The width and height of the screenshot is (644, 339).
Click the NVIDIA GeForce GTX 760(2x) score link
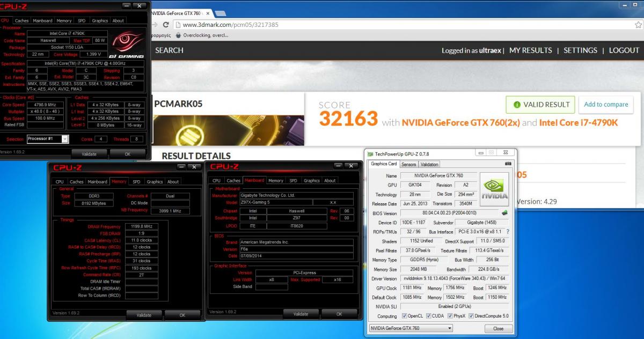click(460, 123)
